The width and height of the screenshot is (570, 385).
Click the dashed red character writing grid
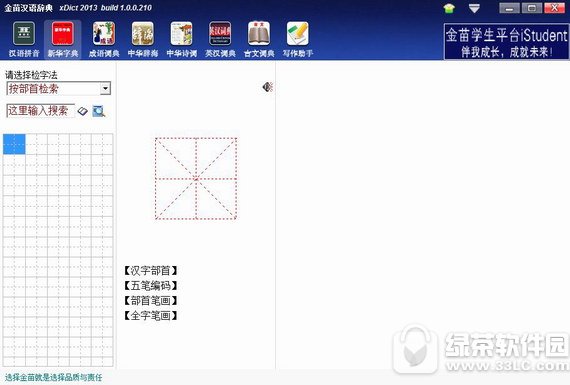tap(196, 179)
